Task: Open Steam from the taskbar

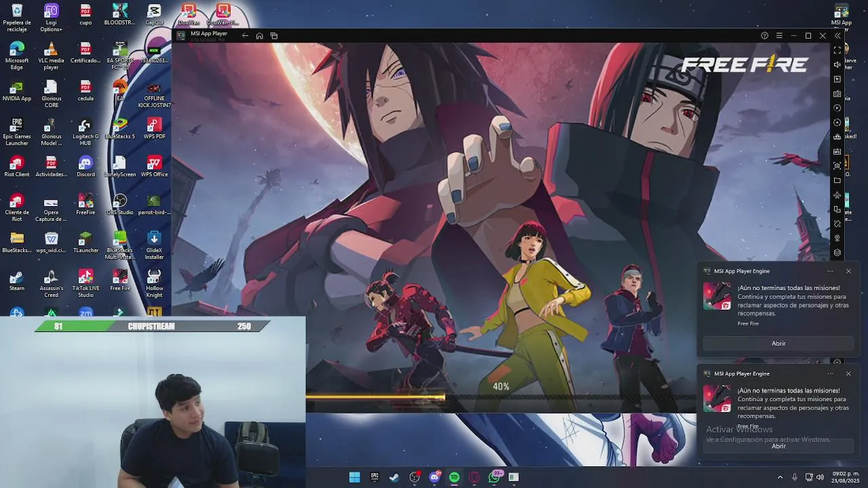Action: (x=394, y=477)
